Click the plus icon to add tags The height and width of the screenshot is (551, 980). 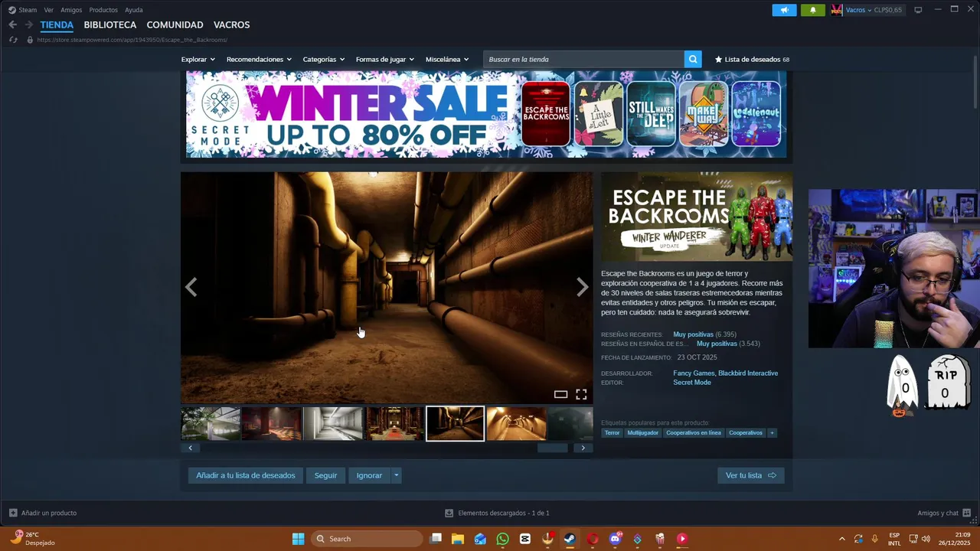coord(772,432)
